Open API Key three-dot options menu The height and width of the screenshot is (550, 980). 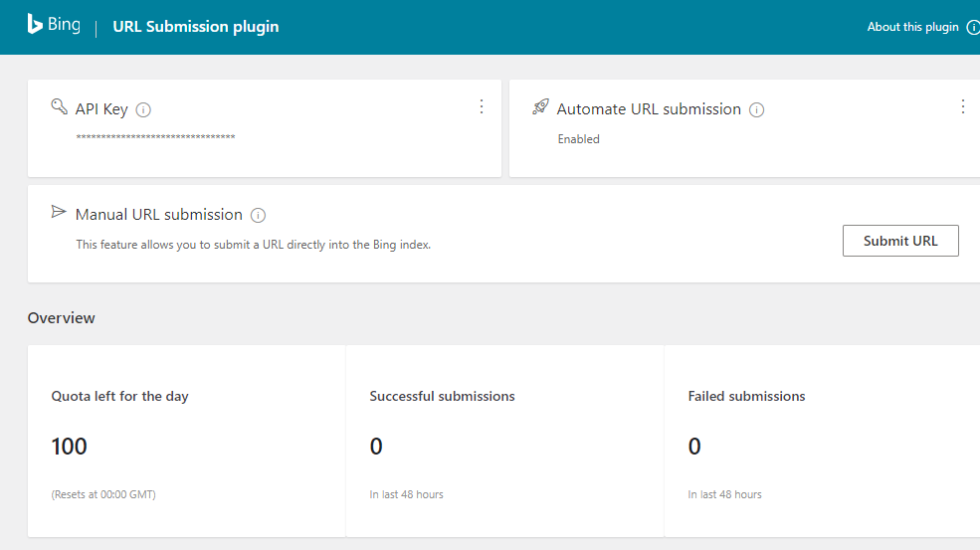coord(482,106)
